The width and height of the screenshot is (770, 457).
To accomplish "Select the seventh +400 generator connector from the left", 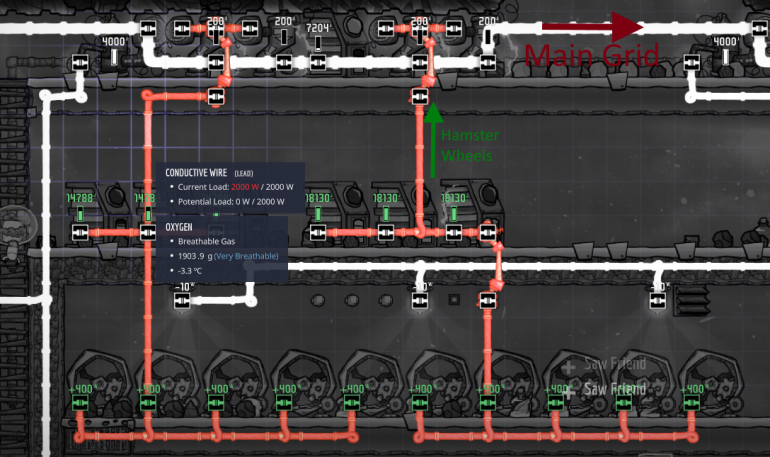I will (x=487, y=403).
